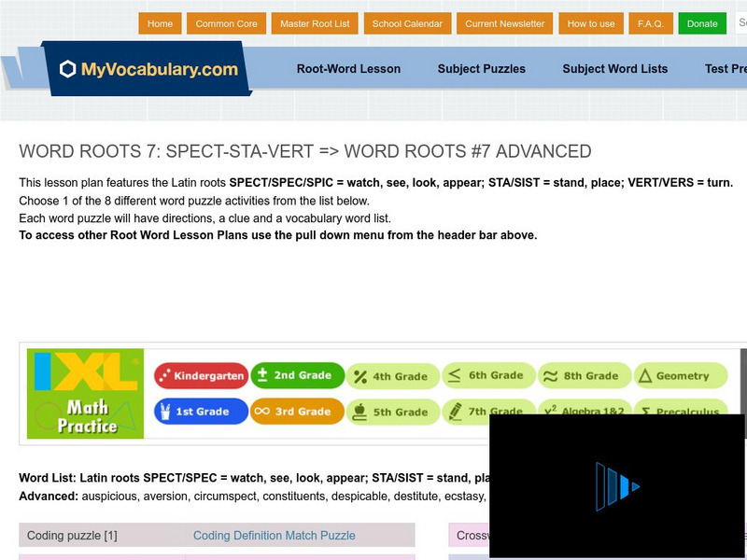Open the Root-Word Lesson pull-down menu
The height and width of the screenshot is (560, 747).
point(349,69)
